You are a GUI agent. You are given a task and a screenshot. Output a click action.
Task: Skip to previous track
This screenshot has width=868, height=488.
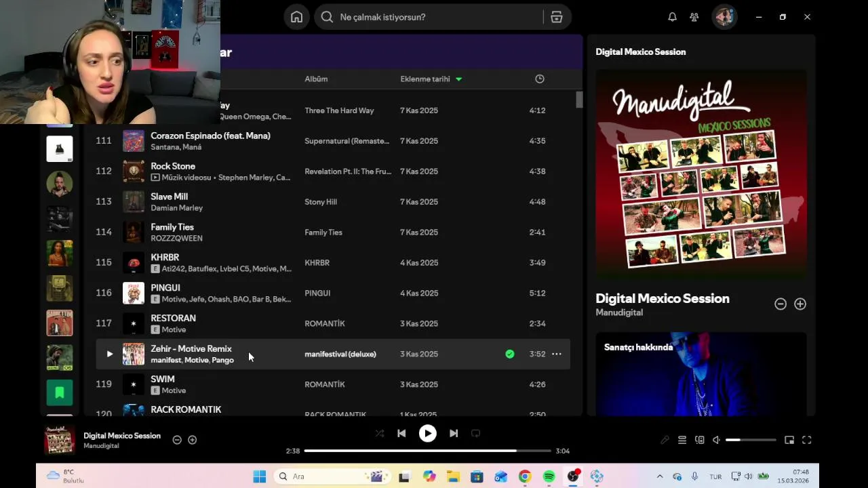click(x=401, y=434)
